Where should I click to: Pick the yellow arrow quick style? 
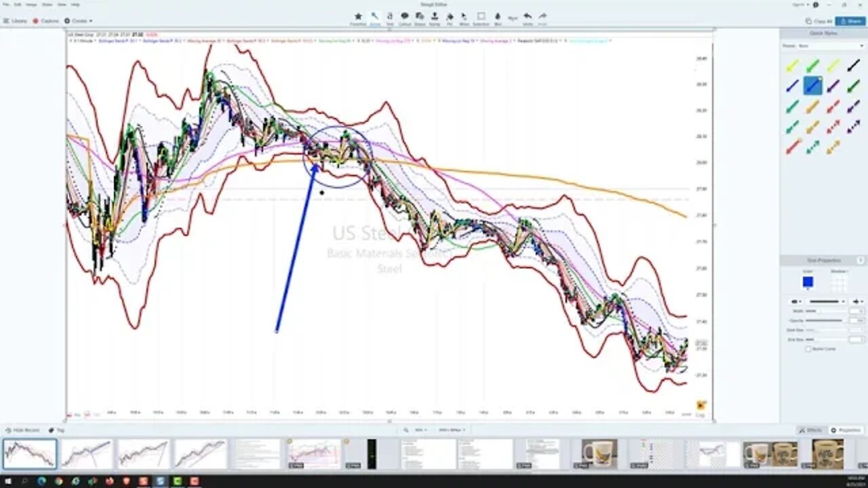pyautogui.click(x=792, y=66)
